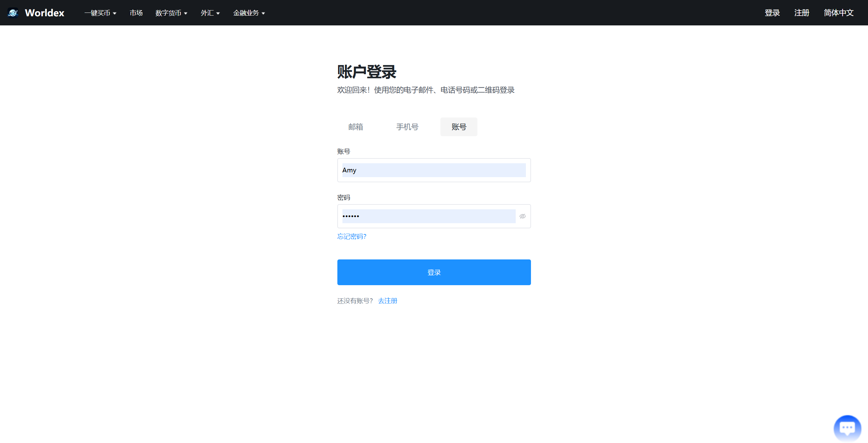Focus the 密码 password input field
The height and width of the screenshot is (443, 868).
click(x=429, y=216)
